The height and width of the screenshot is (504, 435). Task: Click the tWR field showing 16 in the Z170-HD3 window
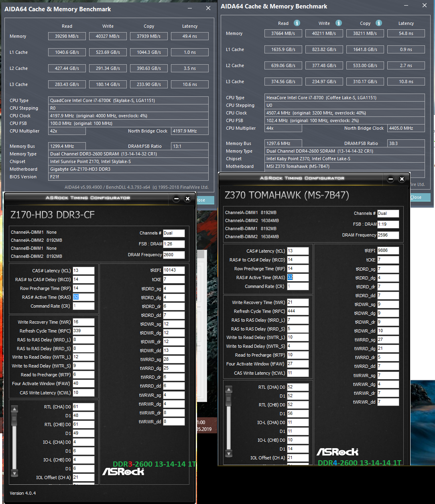click(x=83, y=322)
